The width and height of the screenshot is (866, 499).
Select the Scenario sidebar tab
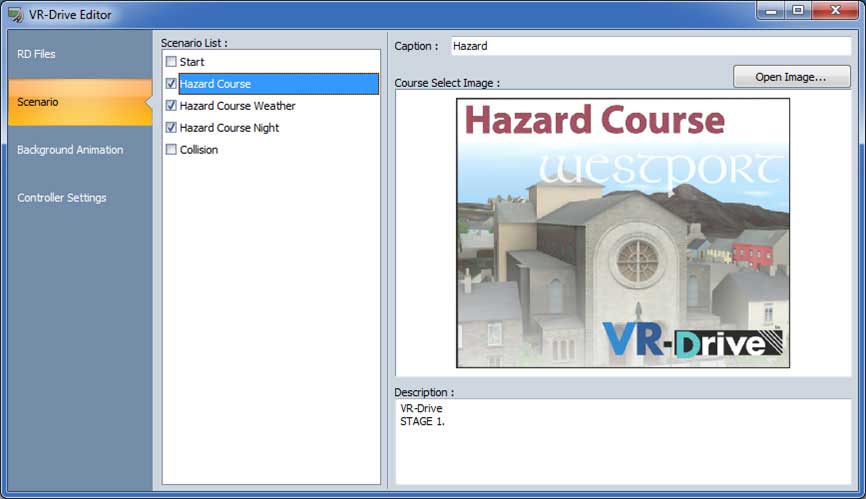coord(80,102)
